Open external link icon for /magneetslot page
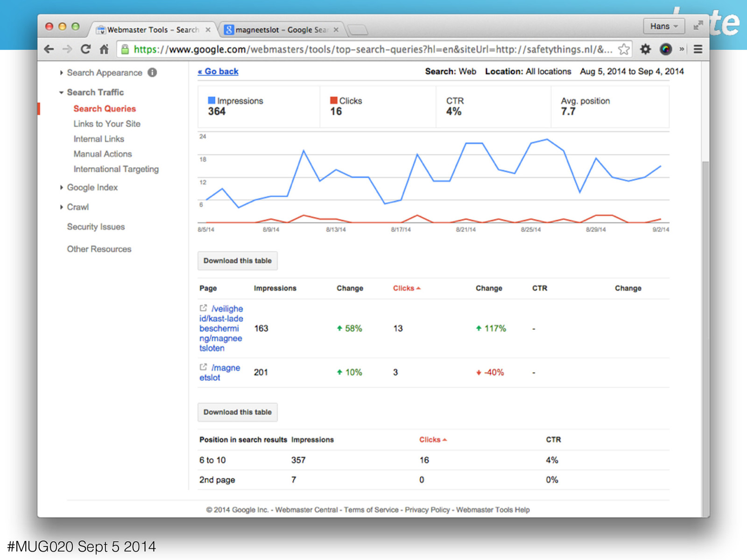The image size is (747, 560). (203, 367)
